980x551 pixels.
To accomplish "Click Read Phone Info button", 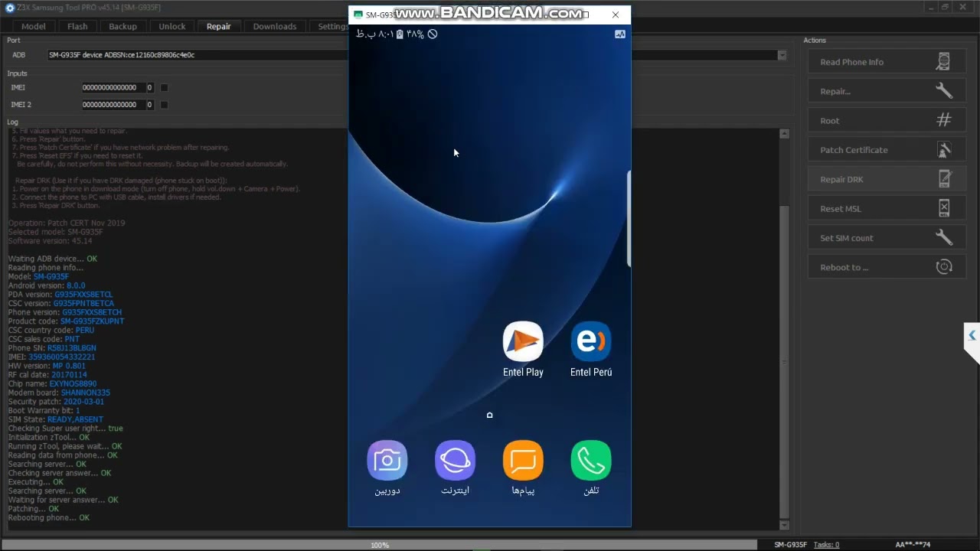I will pos(885,62).
